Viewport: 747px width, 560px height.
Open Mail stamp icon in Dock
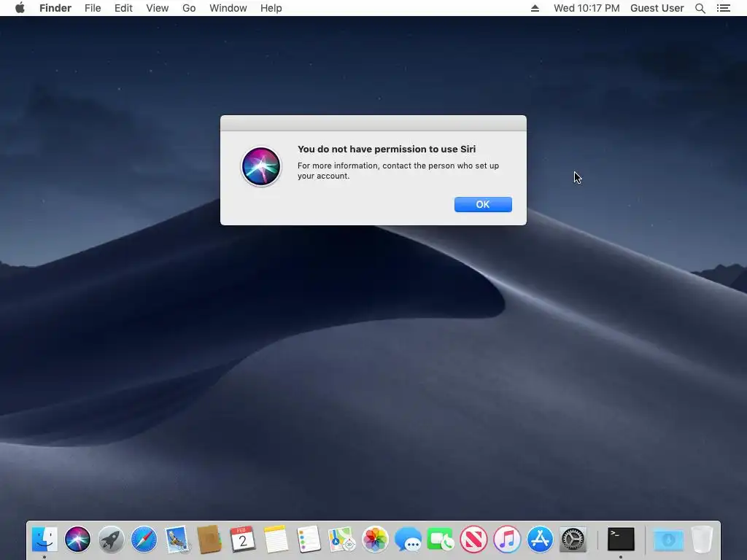click(x=177, y=540)
